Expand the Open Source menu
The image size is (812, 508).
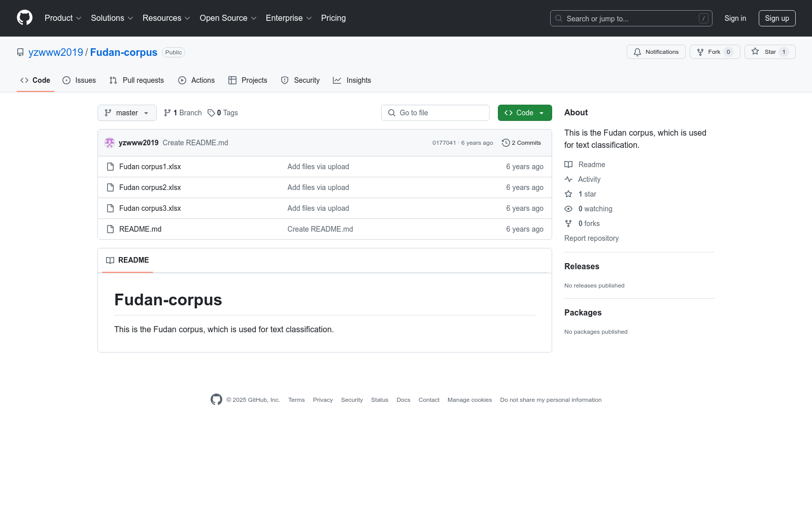[228, 18]
